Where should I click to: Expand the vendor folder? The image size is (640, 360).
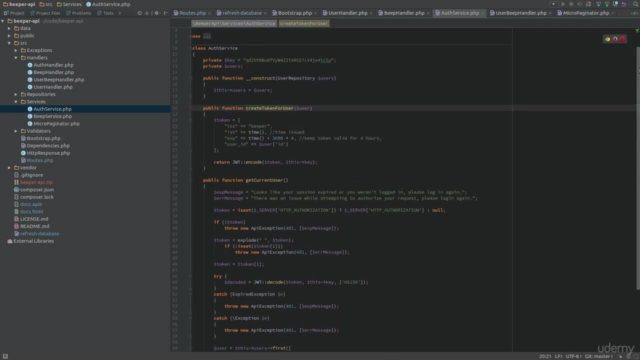coord(9,168)
